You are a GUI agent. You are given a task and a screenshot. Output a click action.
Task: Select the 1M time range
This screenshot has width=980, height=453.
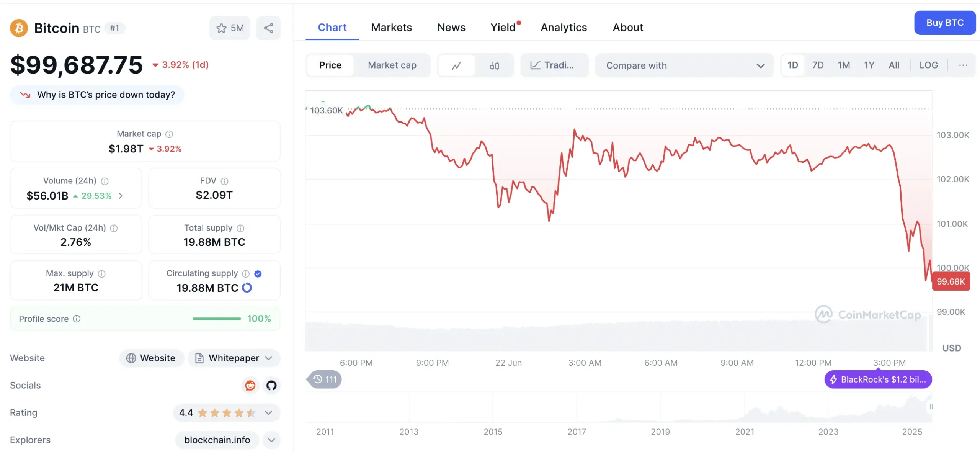pos(844,65)
